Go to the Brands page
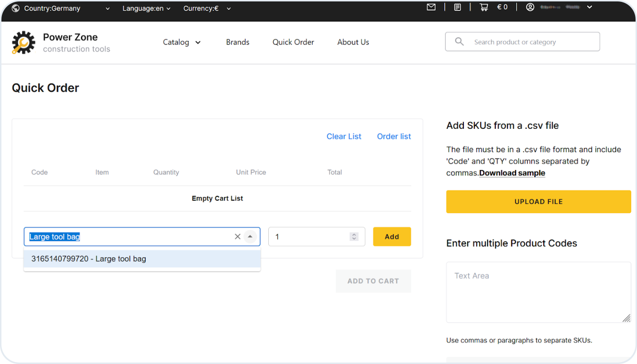 (x=237, y=42)
